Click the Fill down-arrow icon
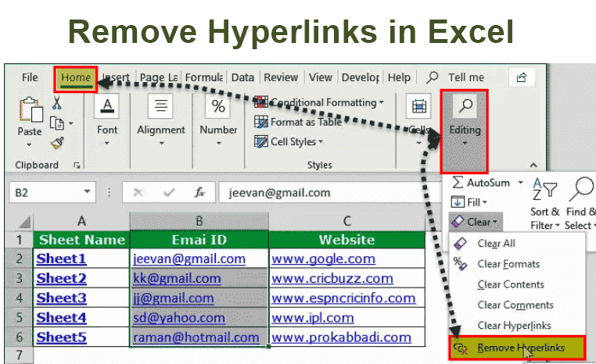596x364 pixels. 458,202
